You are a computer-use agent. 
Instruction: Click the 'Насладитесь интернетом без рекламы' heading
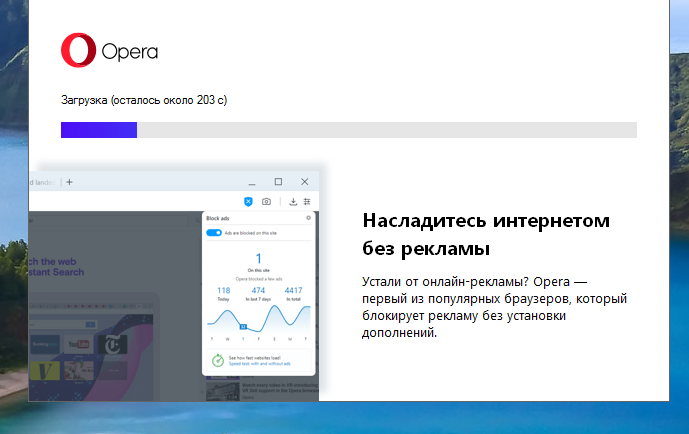coord(486,234)
